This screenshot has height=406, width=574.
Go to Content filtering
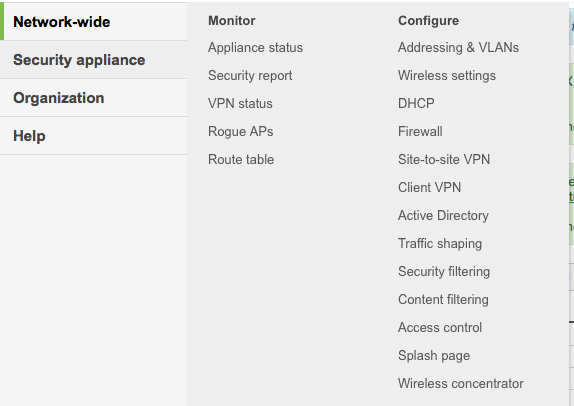pyautogui.click(x=443, y=299)
